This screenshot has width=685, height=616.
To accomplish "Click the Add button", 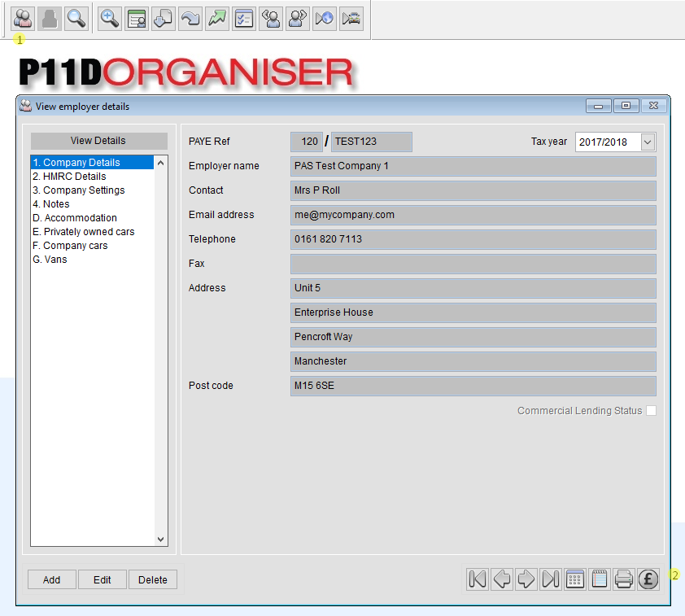I will (51, 579).
